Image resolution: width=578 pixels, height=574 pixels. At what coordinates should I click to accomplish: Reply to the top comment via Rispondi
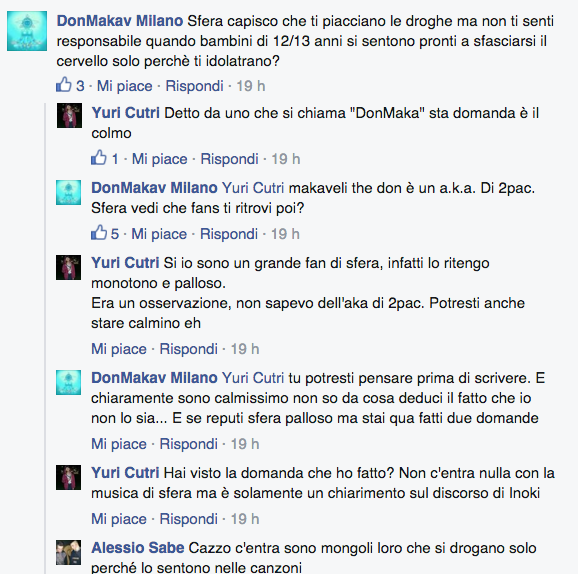tap(194, 86)
